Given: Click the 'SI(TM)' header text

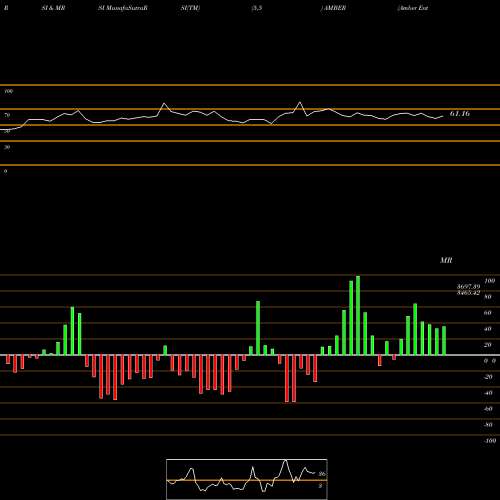Looking at the screenshot, I should click(x=190, y=8).
